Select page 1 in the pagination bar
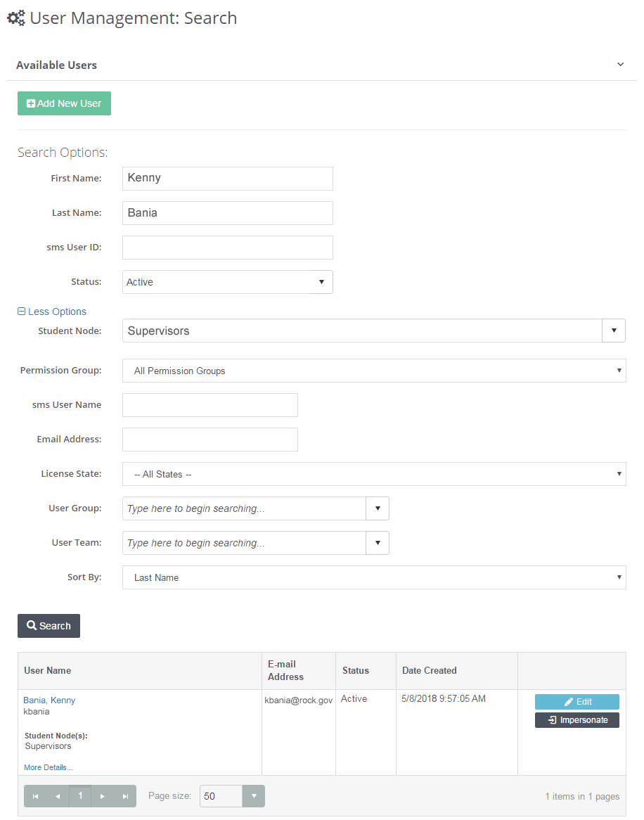644x820 pixels. tap(80, 795)
